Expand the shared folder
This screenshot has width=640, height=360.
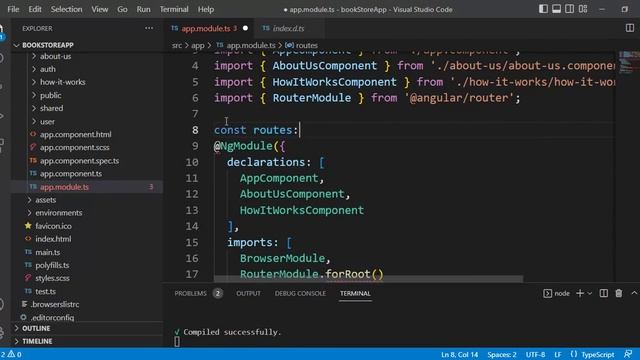(51, 108)
